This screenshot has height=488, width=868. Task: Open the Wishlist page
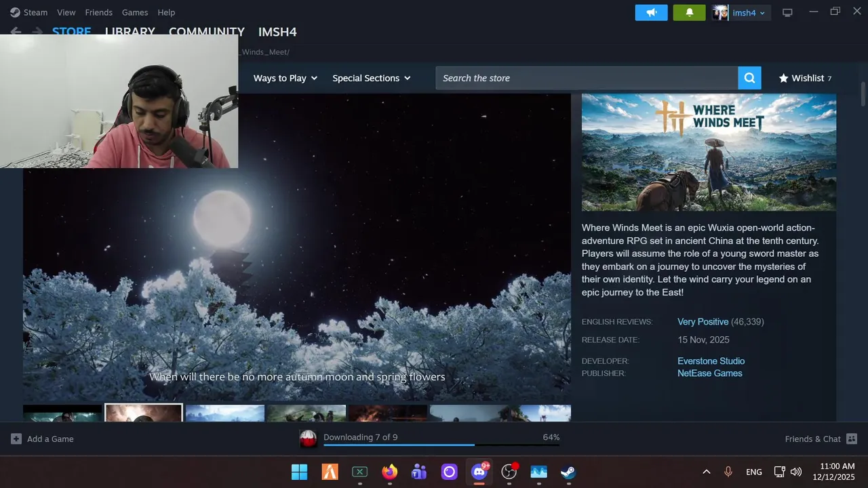805,78
